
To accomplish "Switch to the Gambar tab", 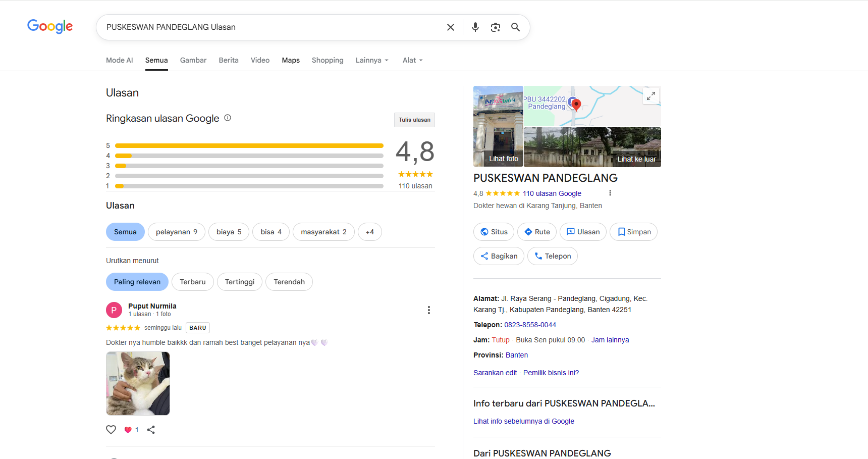I will (x=193, y=60).
